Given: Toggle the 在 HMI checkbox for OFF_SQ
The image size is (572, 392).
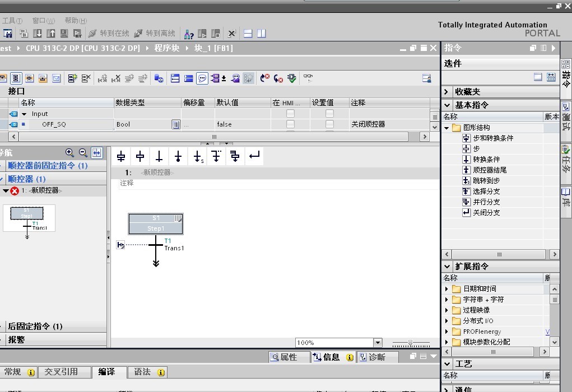Looking at the screenshot, I should pyautogui.click(x=290, y=124).
